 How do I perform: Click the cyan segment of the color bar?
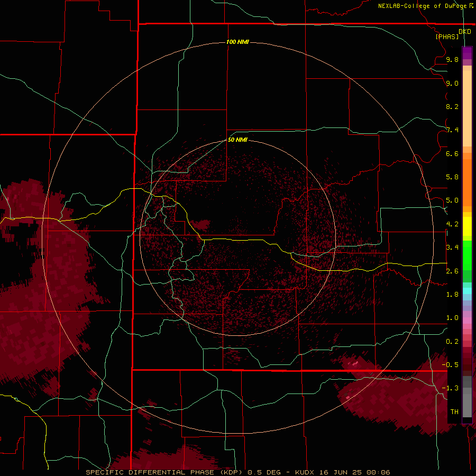(467, 291)
